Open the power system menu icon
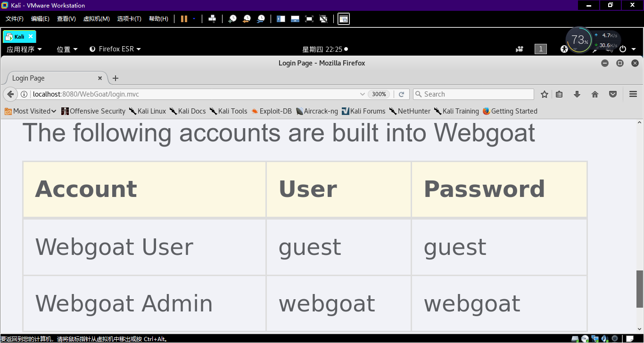The width and height of the screenshot is (644, 343). pyautogui.click(x=623, y=49)
